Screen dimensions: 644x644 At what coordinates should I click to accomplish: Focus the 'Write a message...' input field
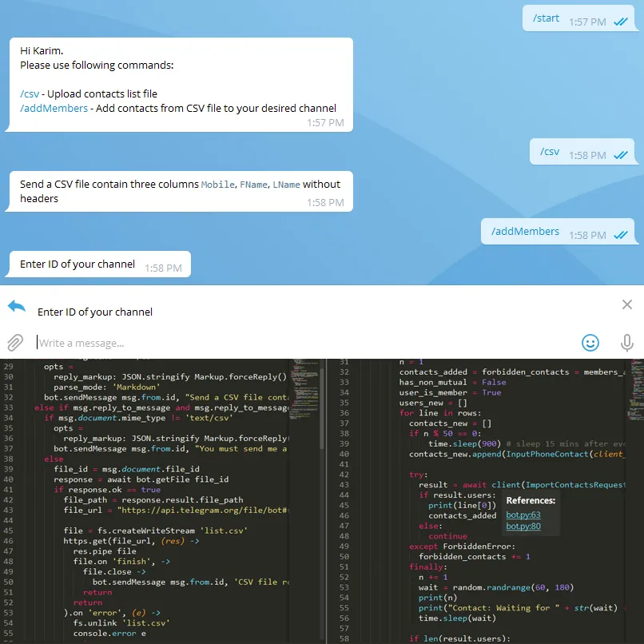point(304,343)
